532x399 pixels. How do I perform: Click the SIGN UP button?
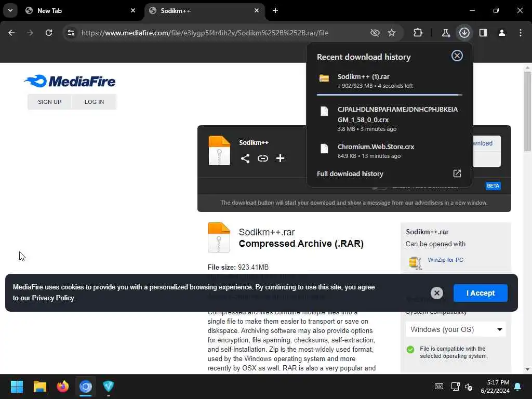pyautogui.click(x=49, y=102)
